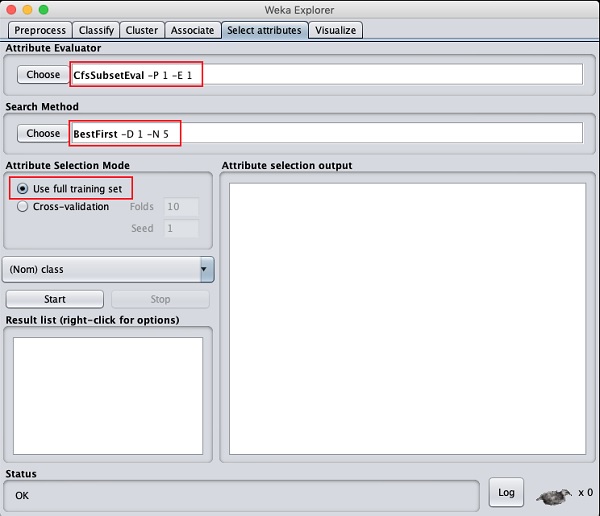
Task: Choose an Attribute Evaluator
Action: [x=43, y=75]
